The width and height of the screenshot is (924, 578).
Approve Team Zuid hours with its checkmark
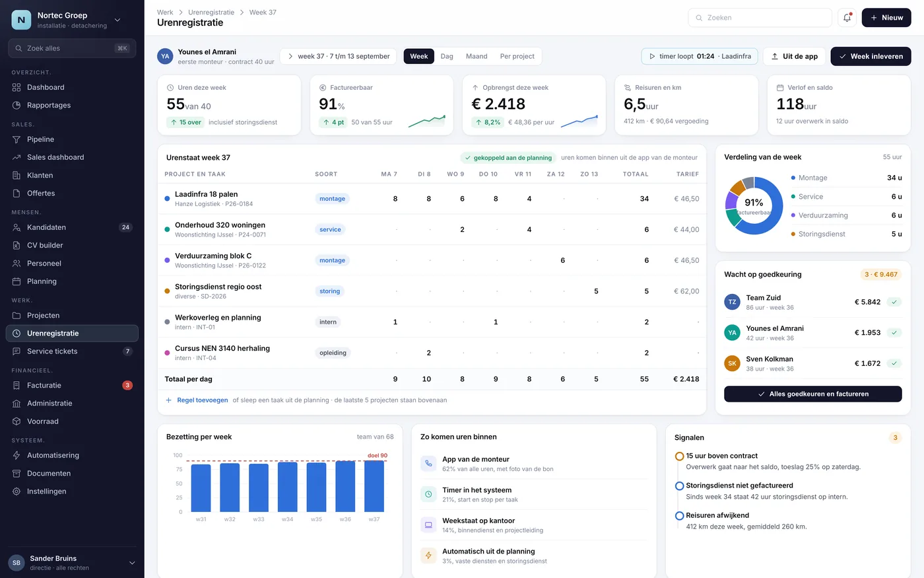point(894,302)
